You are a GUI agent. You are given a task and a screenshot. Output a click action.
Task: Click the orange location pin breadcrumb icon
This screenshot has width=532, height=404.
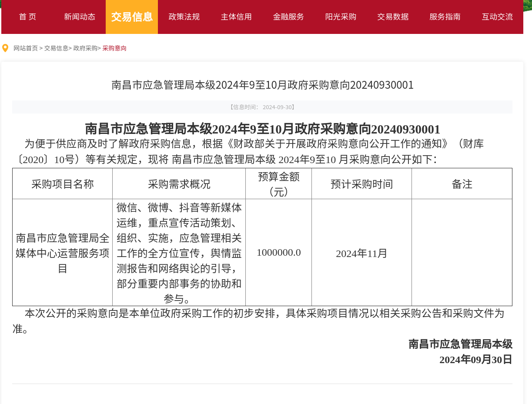(x=5, y=48)
